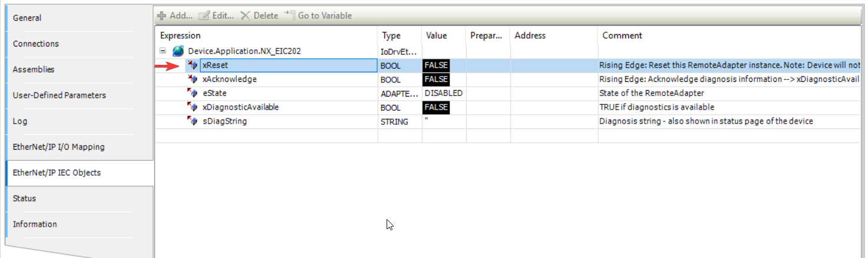Open the Assemblies tab
The image size is (868, 258).
[x=34, y=70]
